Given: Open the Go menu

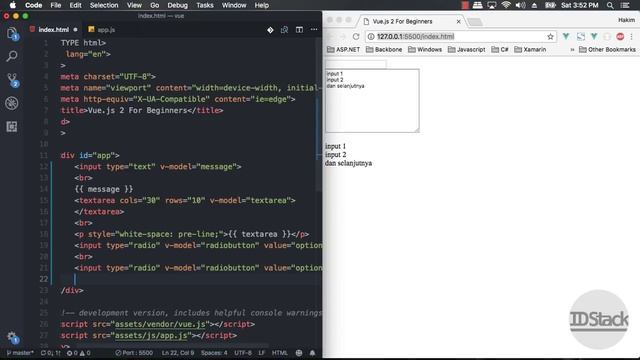Looking at the screenshot, I should pyautogui.click(x=154, y=5).
